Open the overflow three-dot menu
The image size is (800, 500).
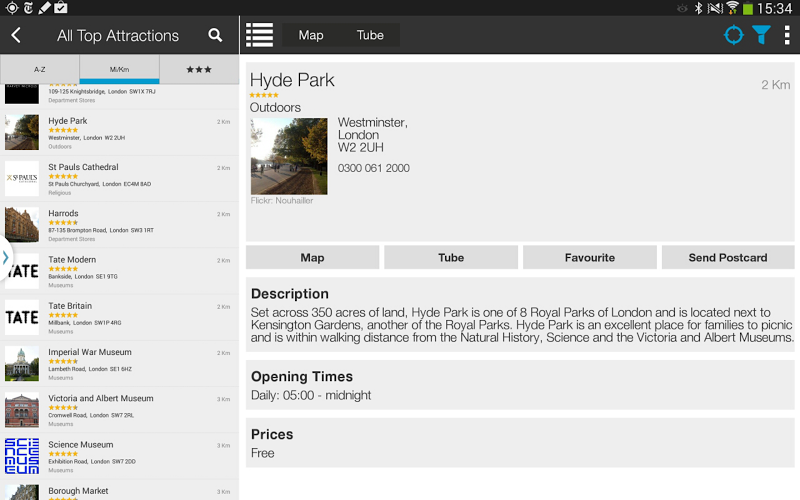point(787,35)
